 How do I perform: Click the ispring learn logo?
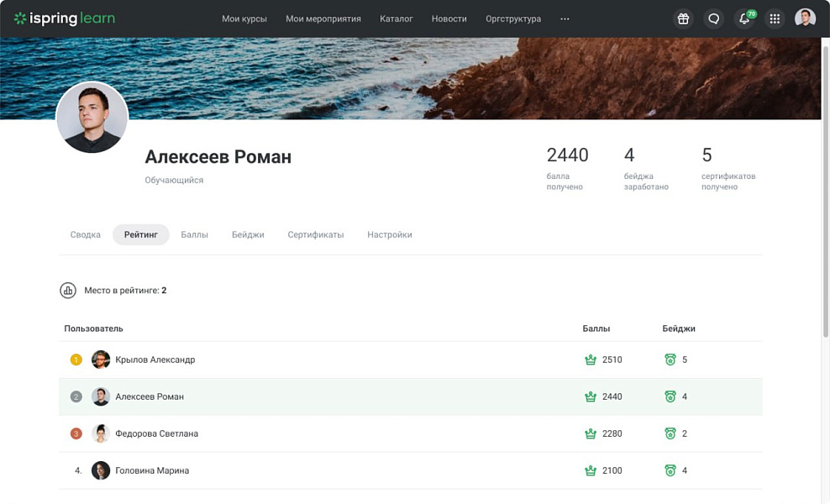pos(64,17)
